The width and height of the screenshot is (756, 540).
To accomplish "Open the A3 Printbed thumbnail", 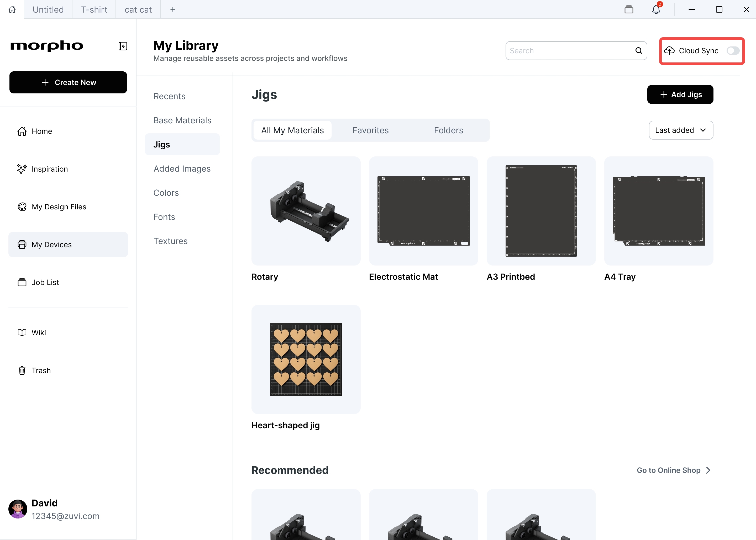I will tap(541, 211).
